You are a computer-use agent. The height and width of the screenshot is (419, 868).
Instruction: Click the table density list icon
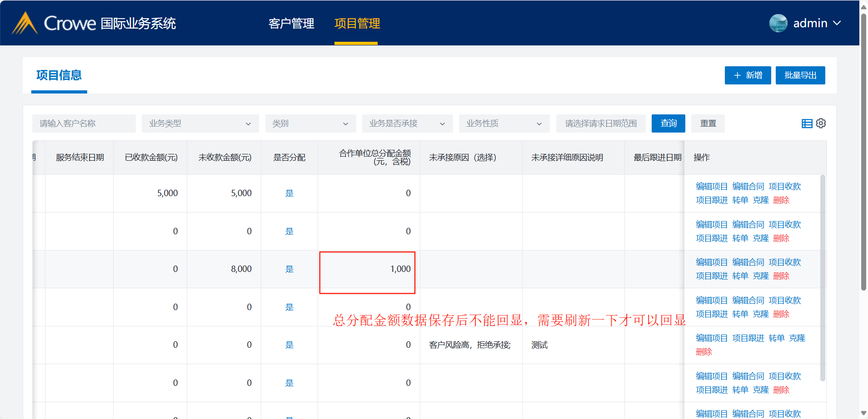(807, 123)
